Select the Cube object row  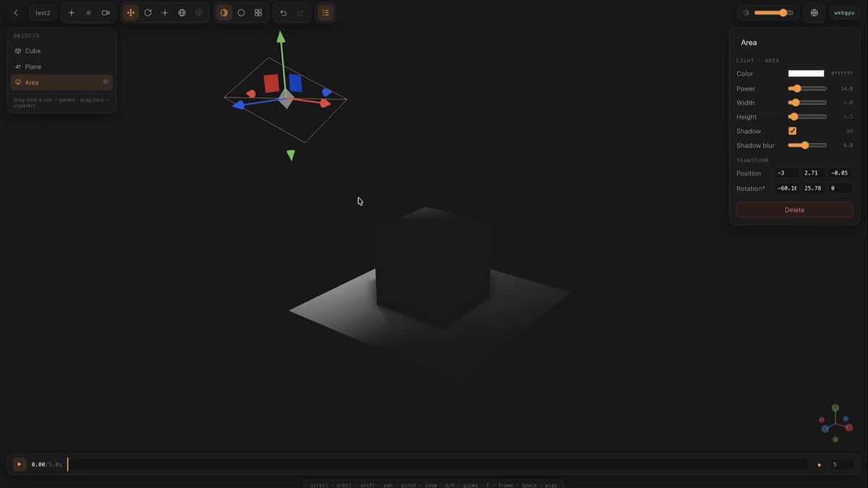click(x=61, y=51)
